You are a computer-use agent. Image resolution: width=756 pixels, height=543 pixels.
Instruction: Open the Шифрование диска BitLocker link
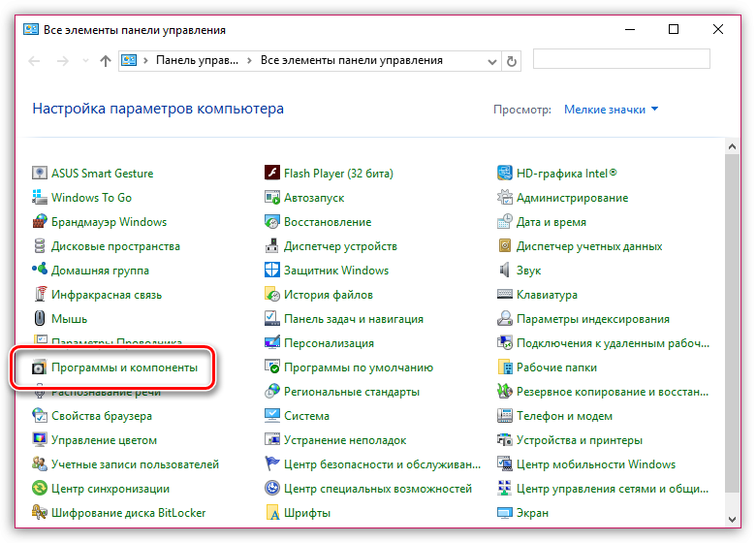[128, 513]
